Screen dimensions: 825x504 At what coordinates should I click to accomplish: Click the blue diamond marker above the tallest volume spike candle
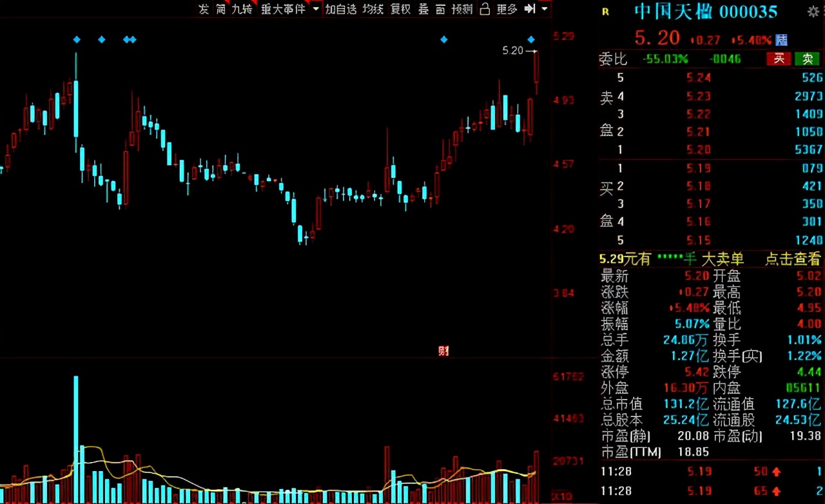77,40
